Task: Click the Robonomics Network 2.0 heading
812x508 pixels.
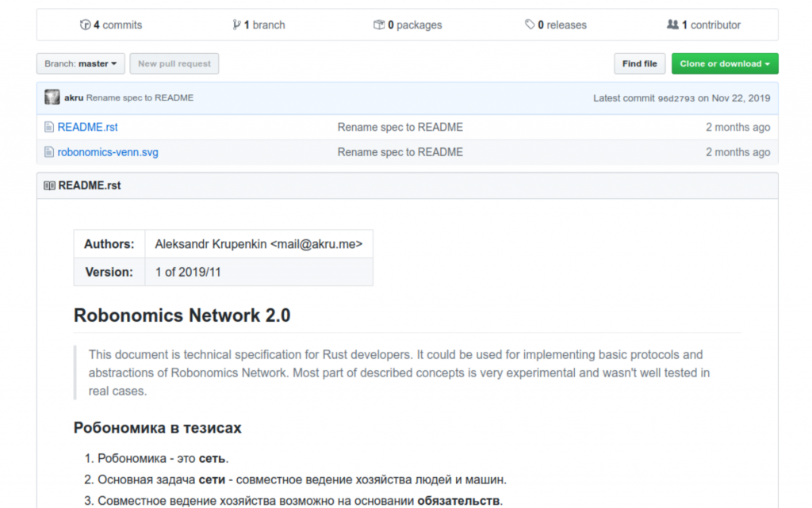Action: (182, 315)
